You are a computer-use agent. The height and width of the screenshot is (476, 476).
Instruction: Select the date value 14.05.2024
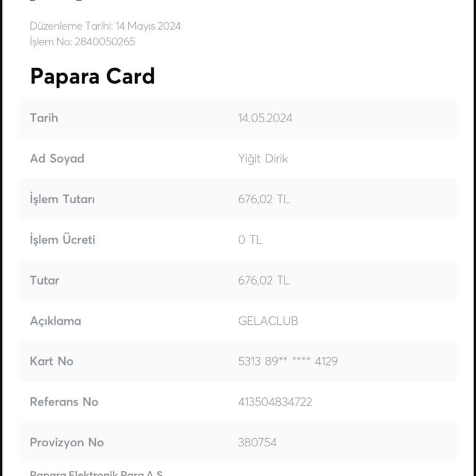(265, 118)
